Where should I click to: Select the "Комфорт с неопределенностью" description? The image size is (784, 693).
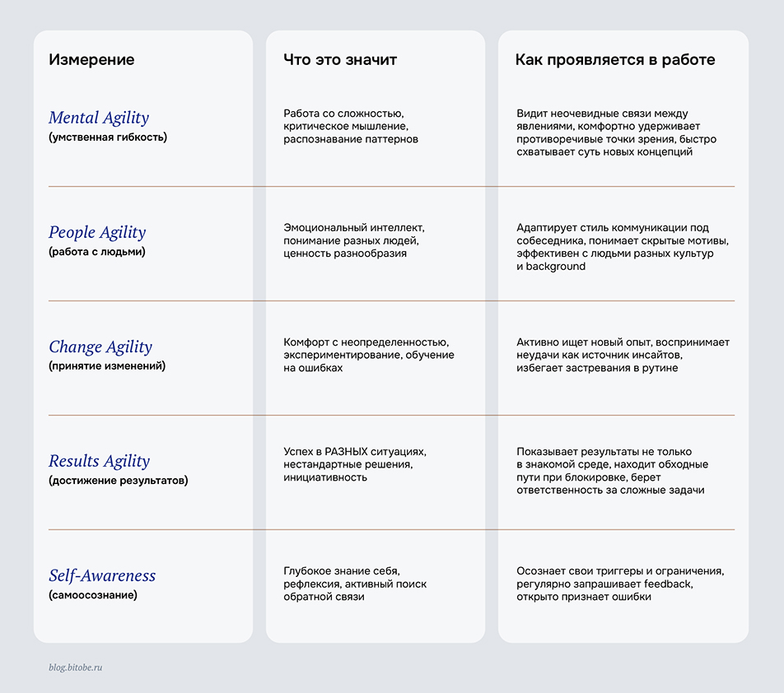click(x=369, y=355)
